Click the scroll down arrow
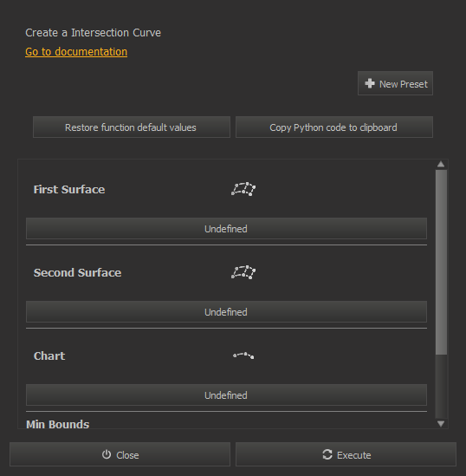Screen dimensions: 466x476 pyautogui.click(x=441, y=423)
